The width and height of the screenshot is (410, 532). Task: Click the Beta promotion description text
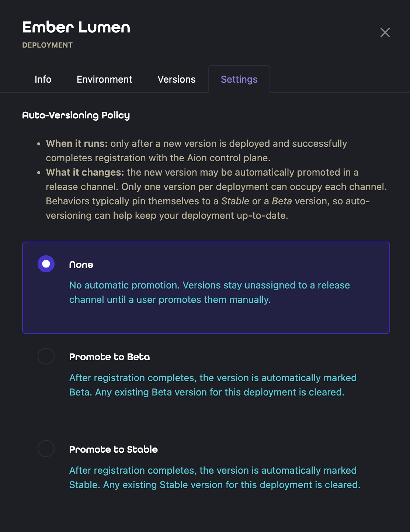(213, 385)
